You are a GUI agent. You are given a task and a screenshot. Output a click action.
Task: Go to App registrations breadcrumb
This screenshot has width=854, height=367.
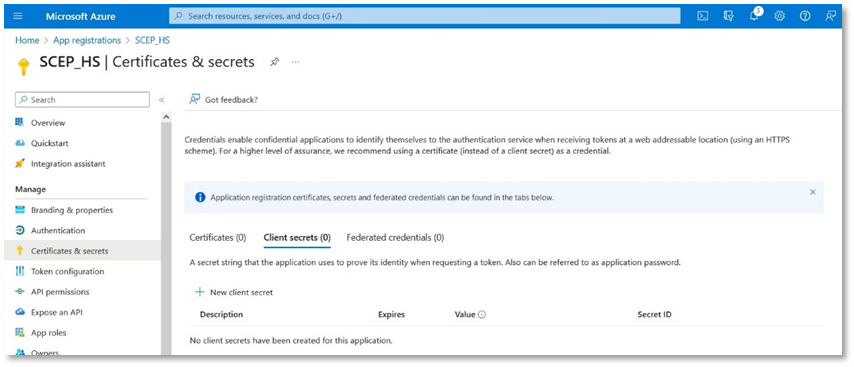pyautogui.click(x=87, y=41)
